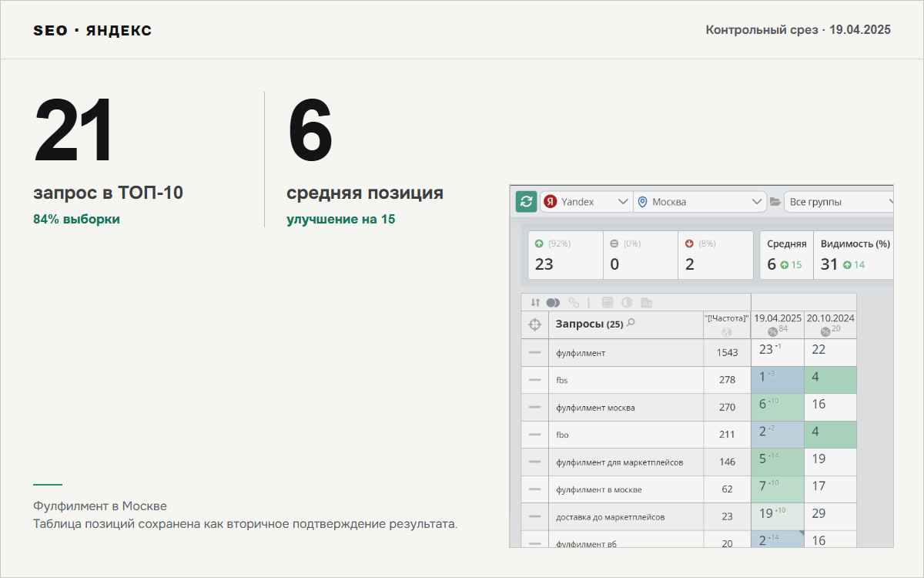This screenshot has height=578, width=924.
Task: Click the 19.04.2025 date column header
Action: 778,324
